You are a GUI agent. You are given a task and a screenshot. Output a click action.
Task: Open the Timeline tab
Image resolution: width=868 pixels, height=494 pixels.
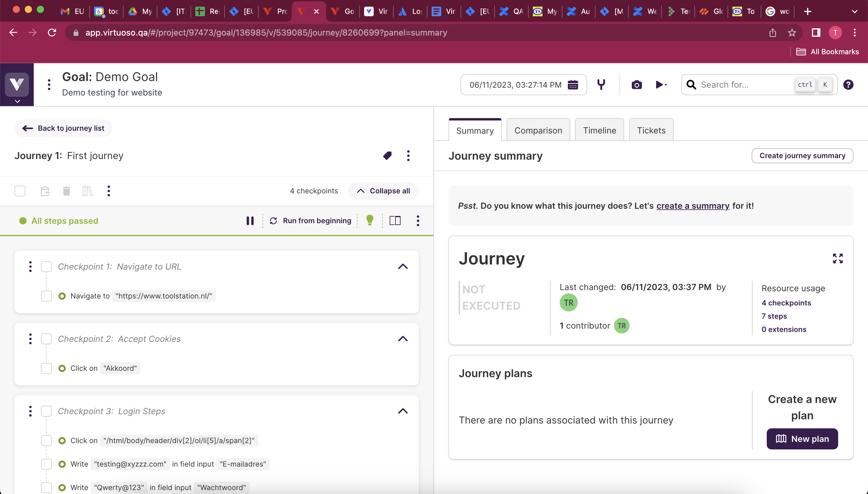(599, 130)
